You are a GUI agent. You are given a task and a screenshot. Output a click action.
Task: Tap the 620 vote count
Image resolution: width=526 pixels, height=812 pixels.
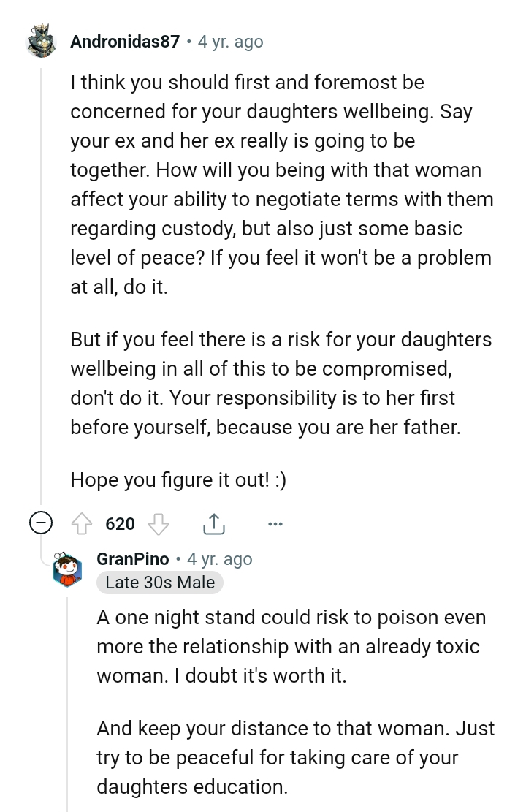(120, 524)
